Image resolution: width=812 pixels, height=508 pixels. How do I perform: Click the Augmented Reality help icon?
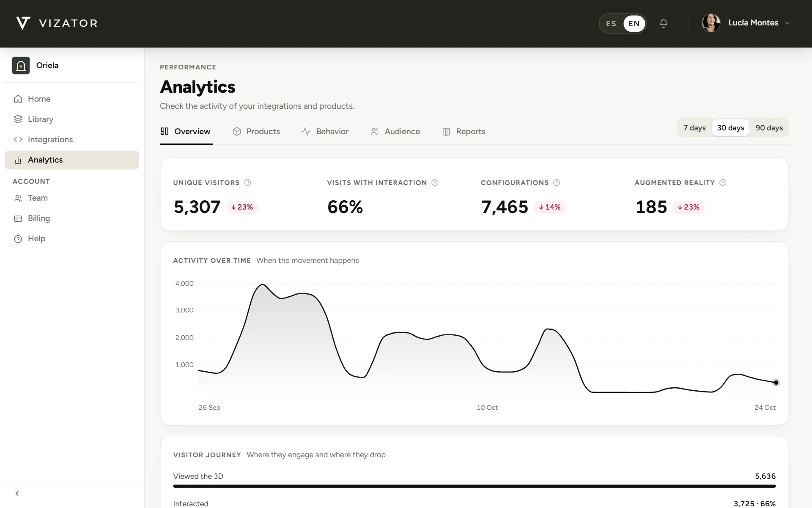point(723,183)
